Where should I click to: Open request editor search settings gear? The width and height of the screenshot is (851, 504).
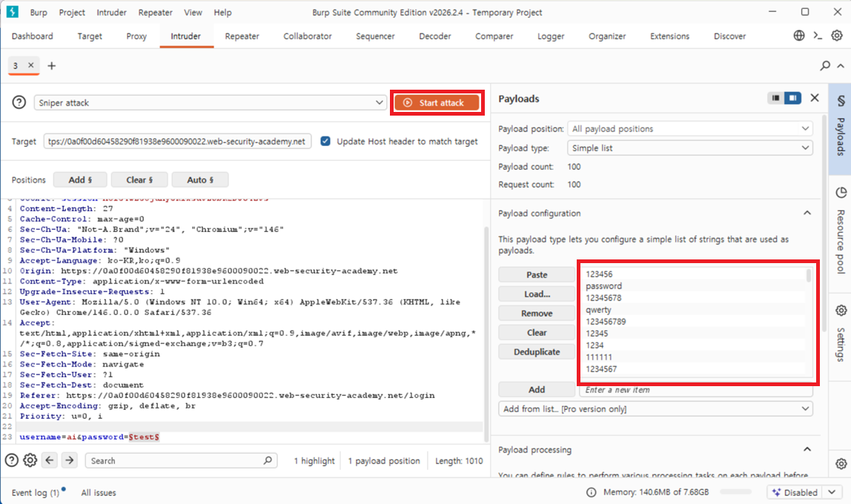pos(30,460)
